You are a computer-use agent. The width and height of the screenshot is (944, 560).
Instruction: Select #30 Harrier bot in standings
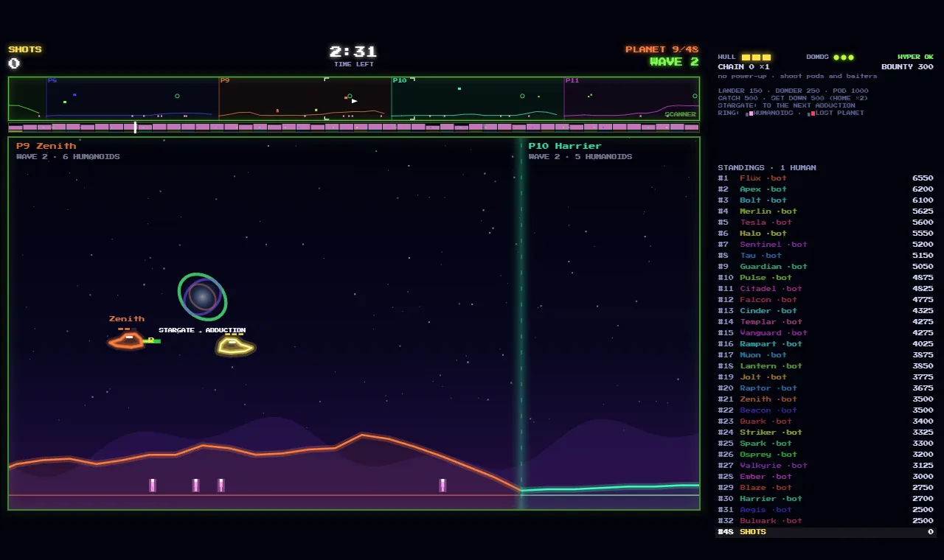tap(825, 499)
